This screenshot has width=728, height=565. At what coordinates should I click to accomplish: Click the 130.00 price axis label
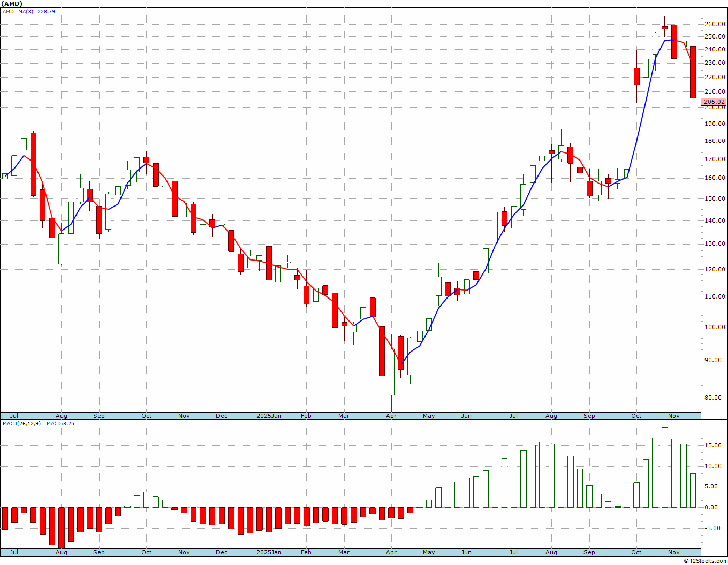(715, 243)
